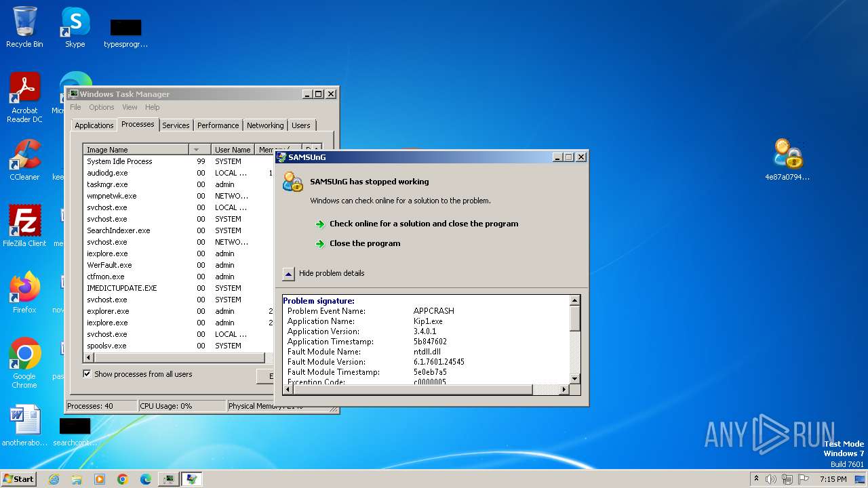This screenshot has height=488, width=868.
Task: Open Task Manager Help menu
Action: tap(153, 107)
